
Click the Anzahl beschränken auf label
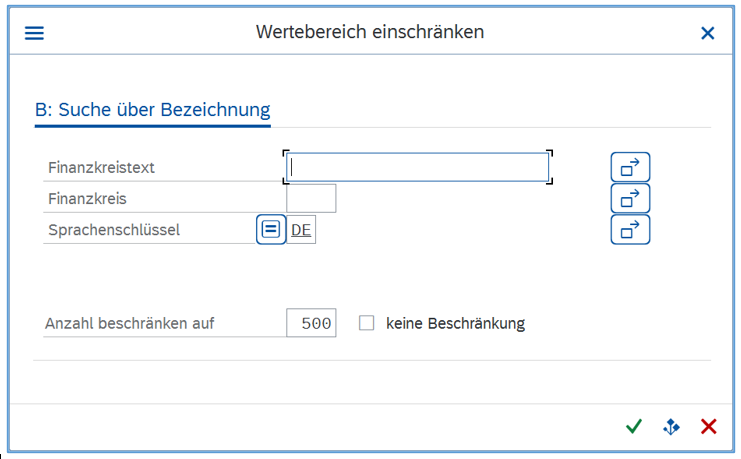(130, 323)
